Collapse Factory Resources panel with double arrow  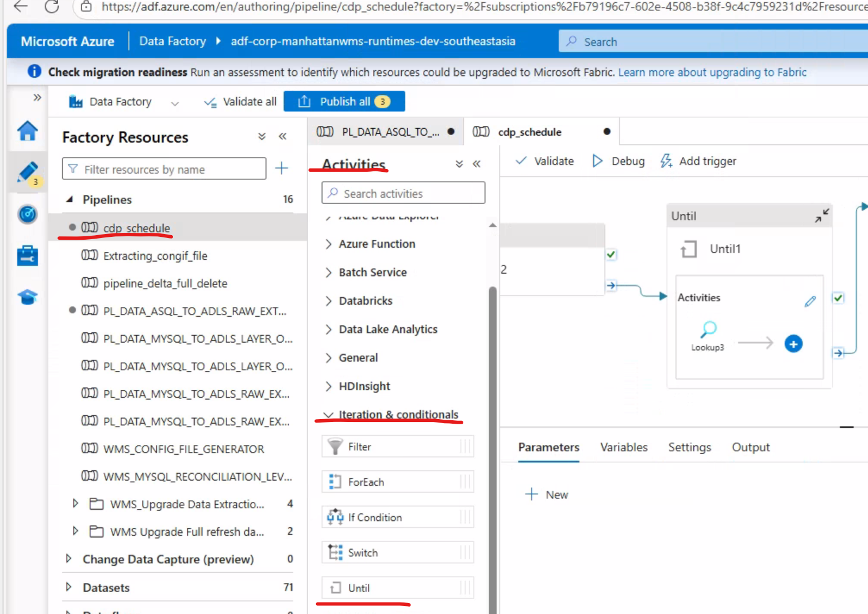pyautogui.click(x=283, y=136)
